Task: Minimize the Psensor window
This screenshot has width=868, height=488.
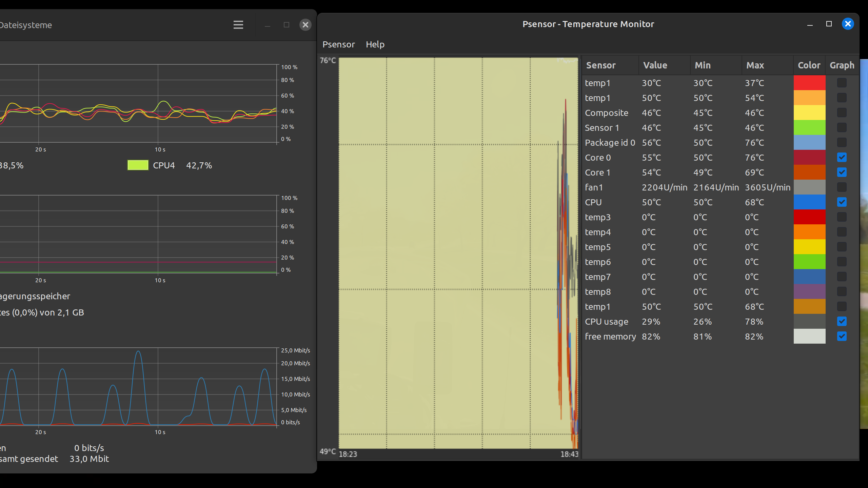Action: click(810, 24)
